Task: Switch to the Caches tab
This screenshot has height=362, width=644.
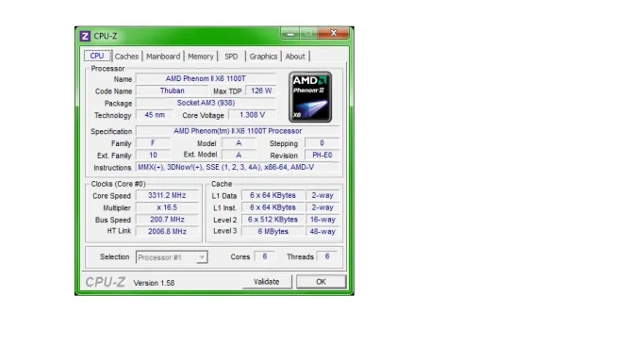Action: tap(126, 57)
